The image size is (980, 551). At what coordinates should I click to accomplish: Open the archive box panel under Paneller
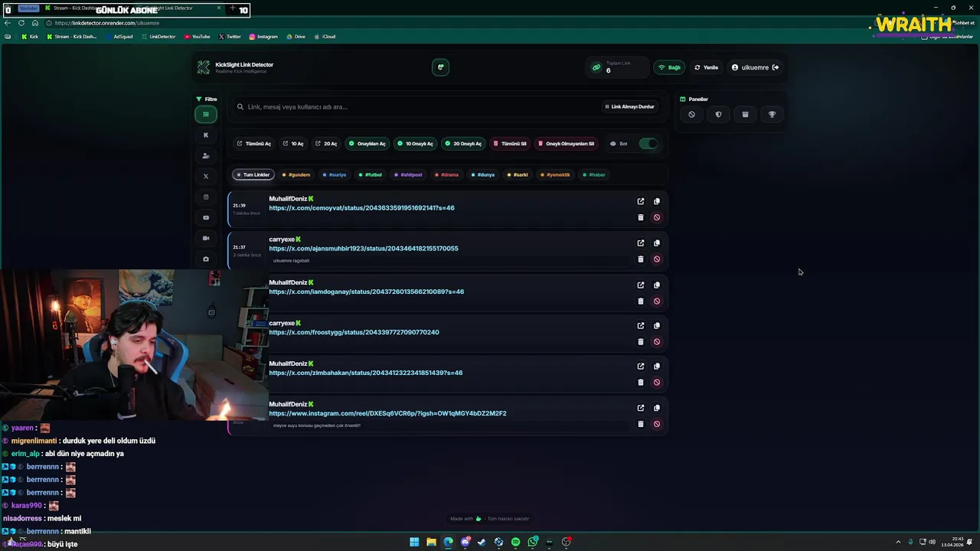pyautogui.click(x=745, y=114)
